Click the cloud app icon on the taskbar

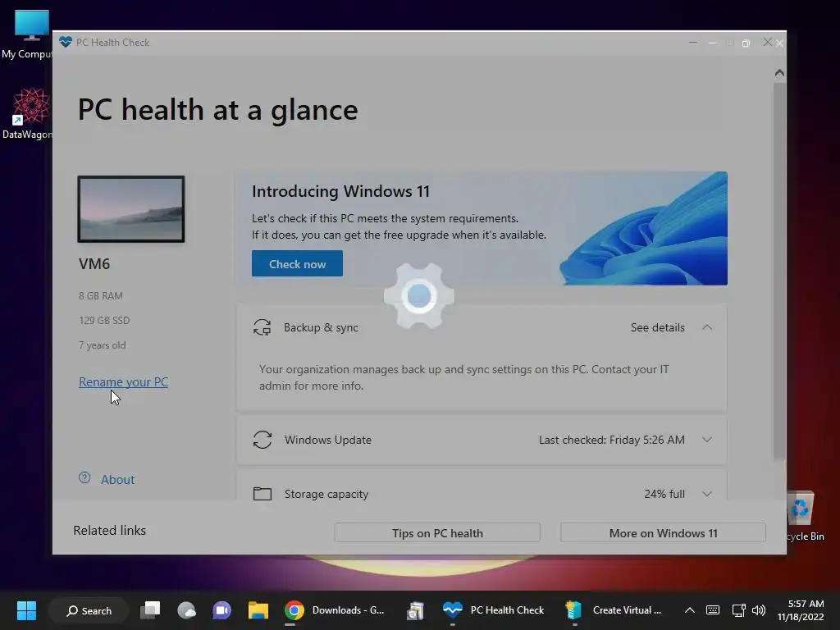tap(186, 610)
